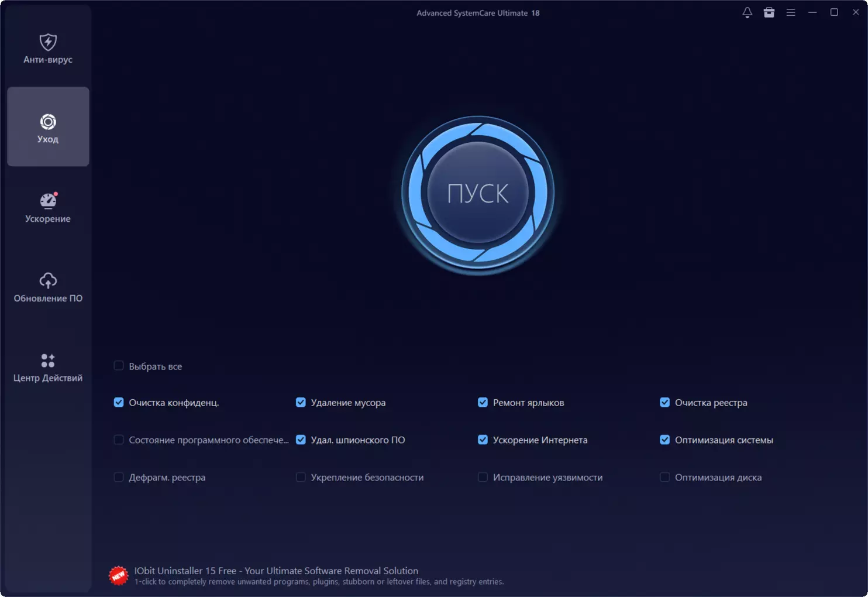Select the Уход care tab
The height and width of the screenshot is (597, 868).
click(x=48, y=126)
